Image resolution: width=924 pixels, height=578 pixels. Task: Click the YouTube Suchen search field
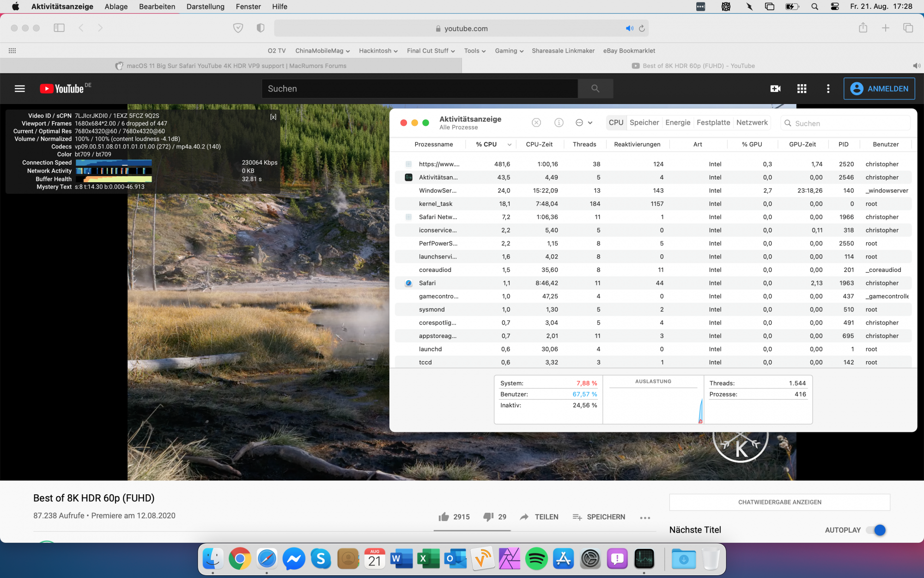click(x=419, y=88)
